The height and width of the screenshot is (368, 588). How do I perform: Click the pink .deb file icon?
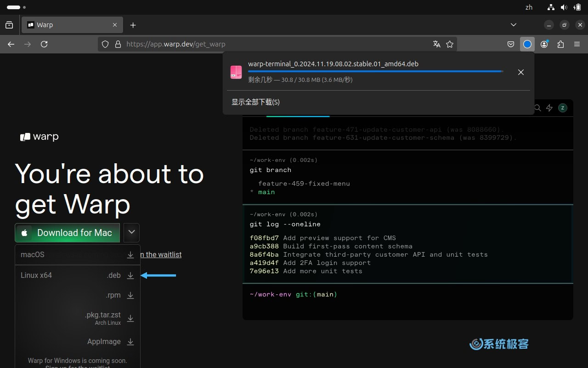point(236,72)
